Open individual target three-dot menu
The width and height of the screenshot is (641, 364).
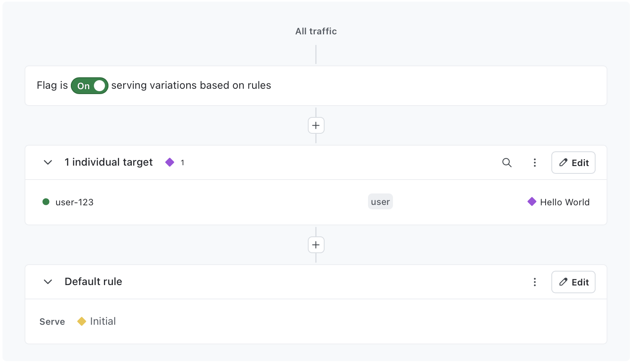pyautogui.click(x=535, y=163)
